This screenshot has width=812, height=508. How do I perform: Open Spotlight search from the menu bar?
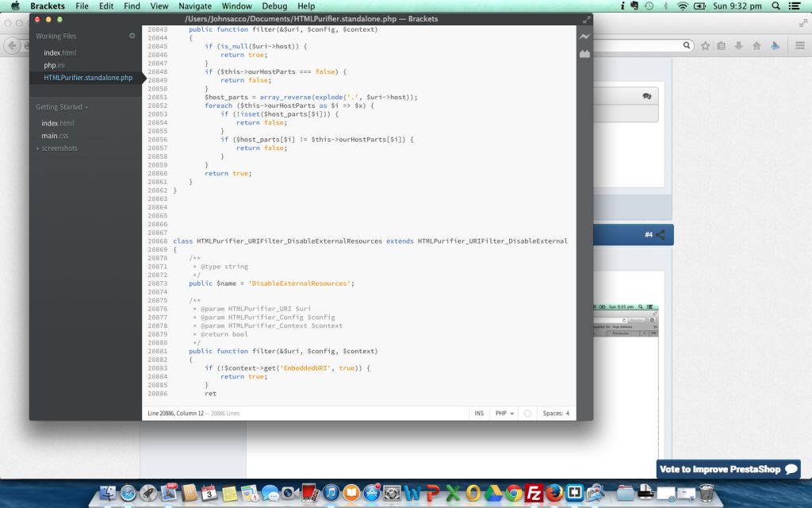[x=776, y=6]
